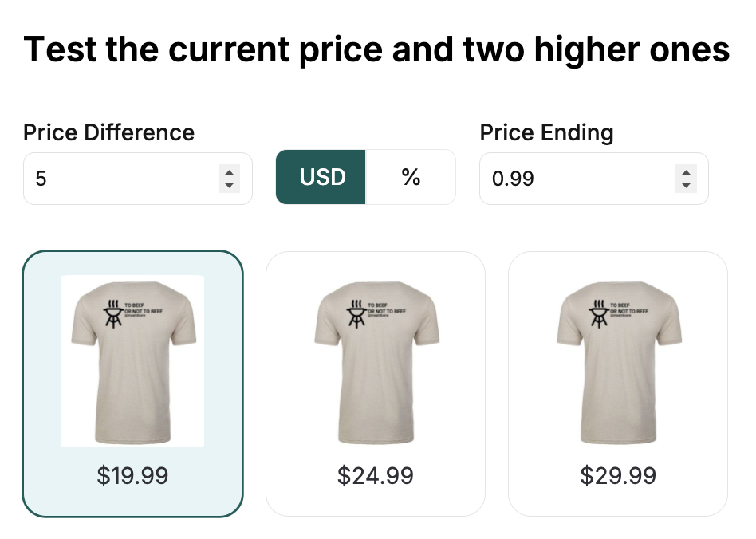Decrease the Price Difference stepper down arrow
756x539 pixels.
tap(229, 185)
